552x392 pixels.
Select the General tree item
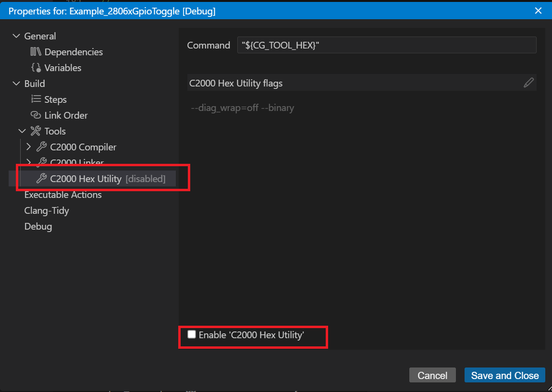40,36
